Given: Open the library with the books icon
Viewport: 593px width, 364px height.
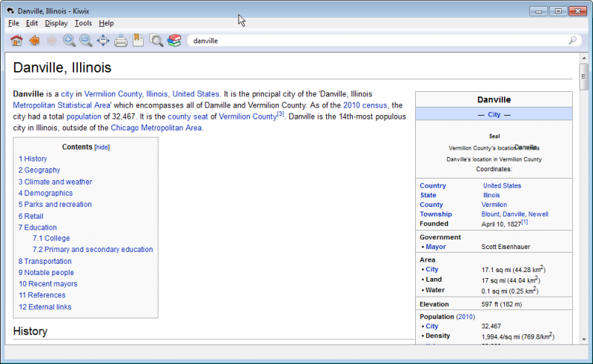Looking at the screenshot, I should point(174,41).
